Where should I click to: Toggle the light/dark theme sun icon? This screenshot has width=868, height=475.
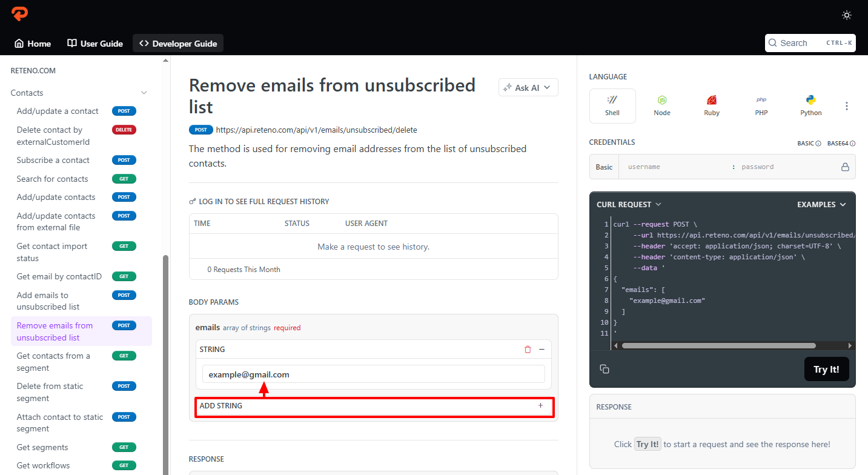pos(847,15)
